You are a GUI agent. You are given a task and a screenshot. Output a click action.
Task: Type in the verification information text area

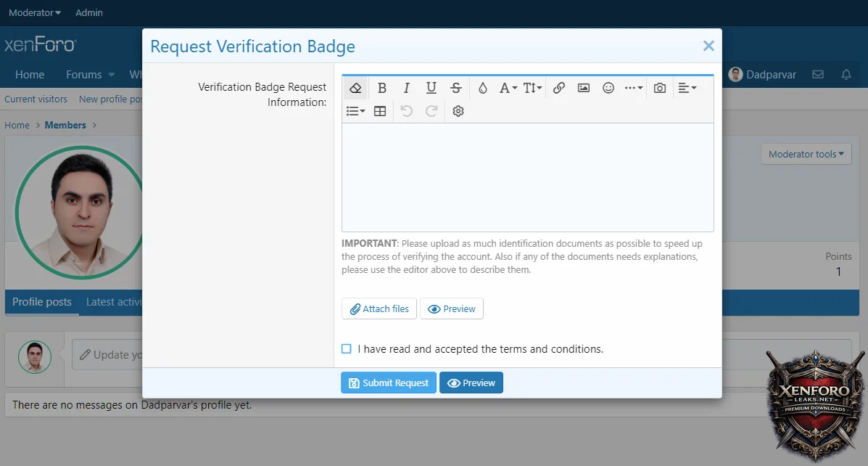click(527, 177)
